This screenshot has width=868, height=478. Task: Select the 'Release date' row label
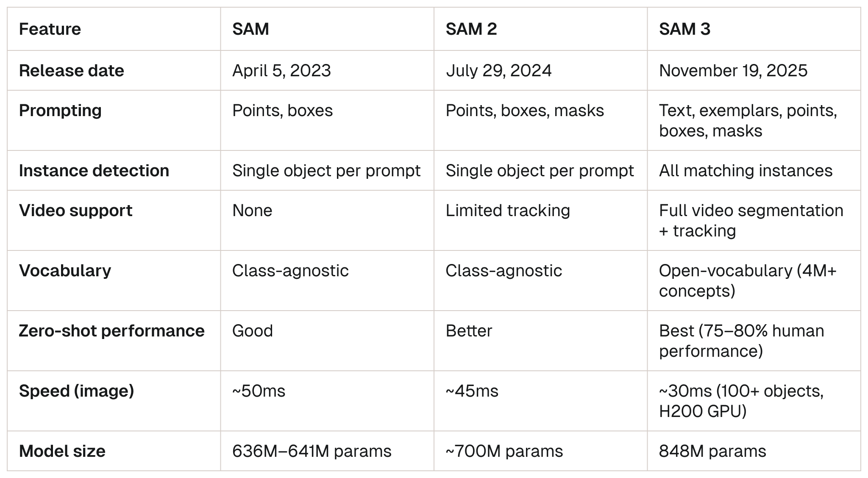[x=71, y=70]
